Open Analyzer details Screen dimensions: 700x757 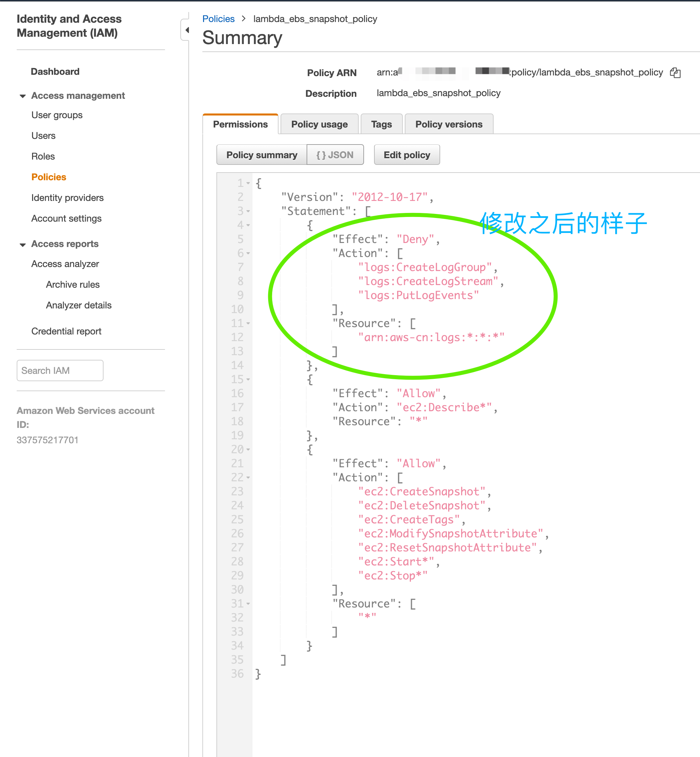(x=79, y=305)
